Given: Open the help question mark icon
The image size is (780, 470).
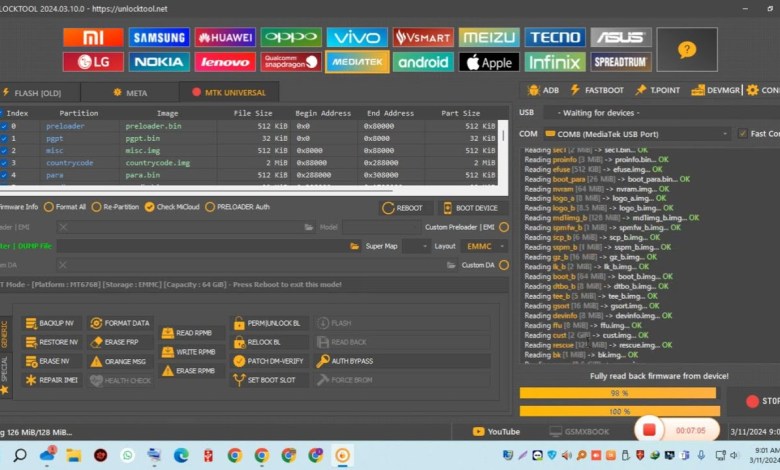Looking at the screenshot, I should pos(687,49).
